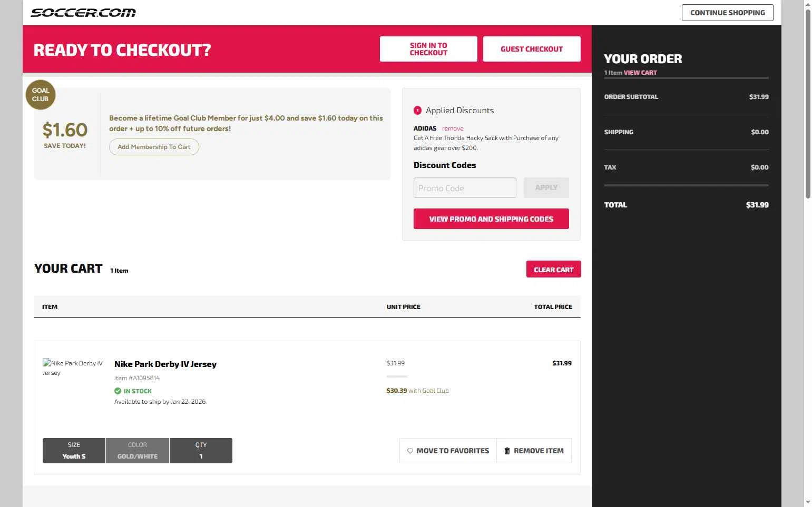Click the Item #A1095814 text

coord(137,378)
